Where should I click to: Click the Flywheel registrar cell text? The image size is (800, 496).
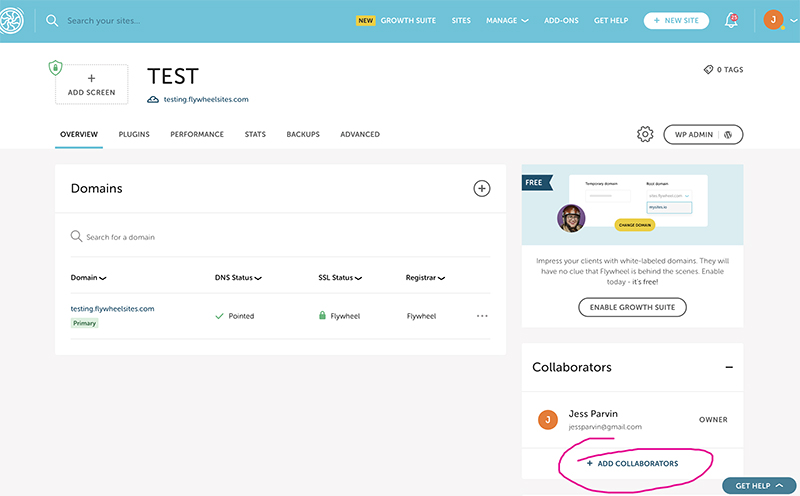click(x=421, y=316)
